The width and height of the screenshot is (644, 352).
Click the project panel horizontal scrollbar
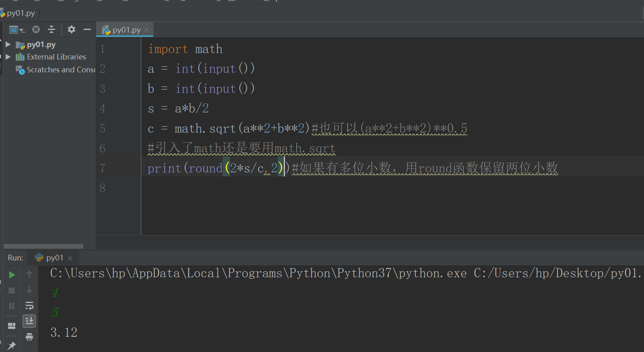pos(43,246)
